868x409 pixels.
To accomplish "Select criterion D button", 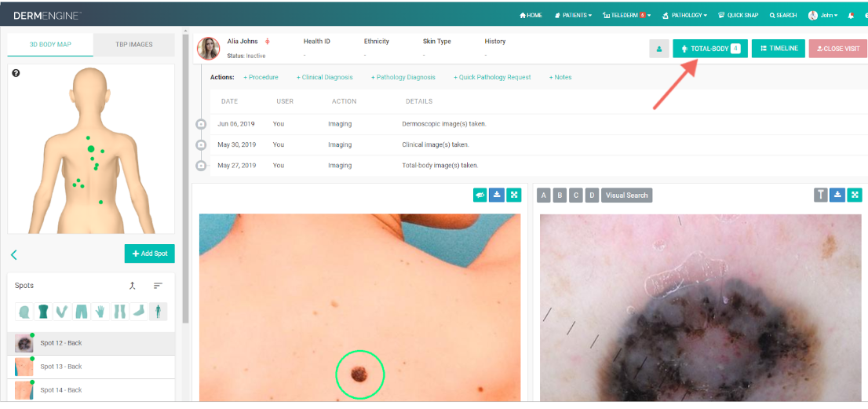I will (x=592, y=195).
